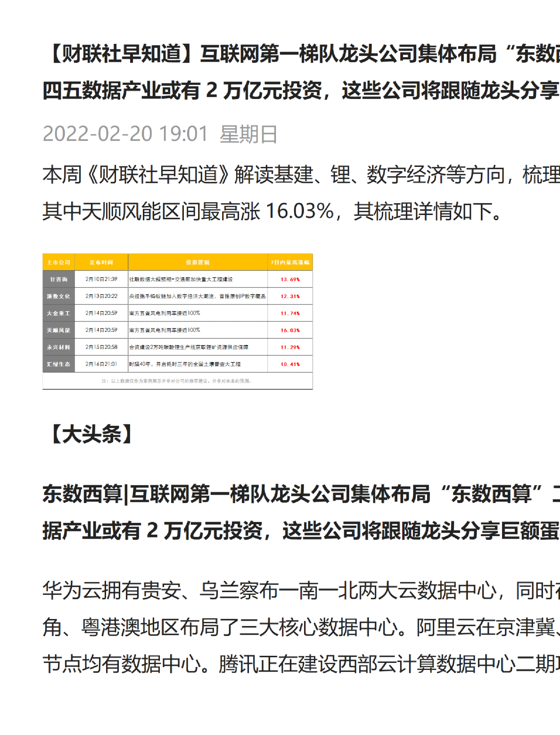Click the 上市公司 column header
560x735 pixels.
point(58,262)
